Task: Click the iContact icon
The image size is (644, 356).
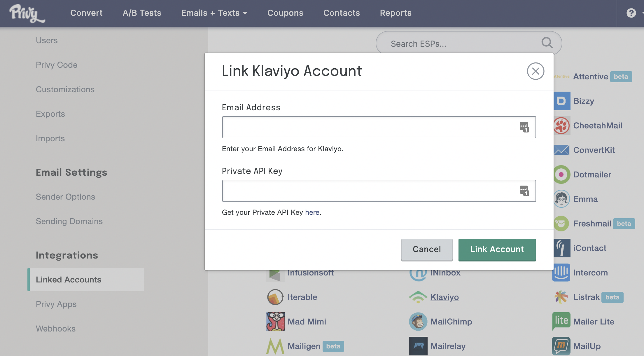Action: (x=562, y=248)
